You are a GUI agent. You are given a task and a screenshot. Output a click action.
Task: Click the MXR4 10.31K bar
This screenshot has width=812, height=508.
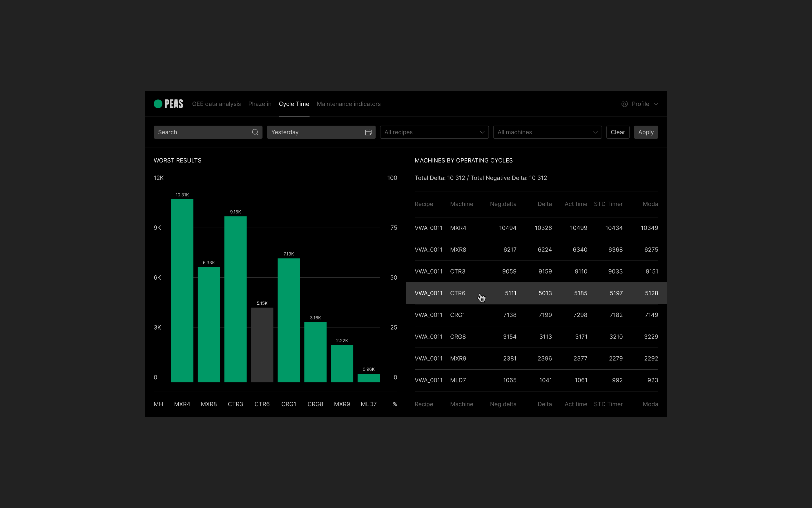click(x=182, y=291)
